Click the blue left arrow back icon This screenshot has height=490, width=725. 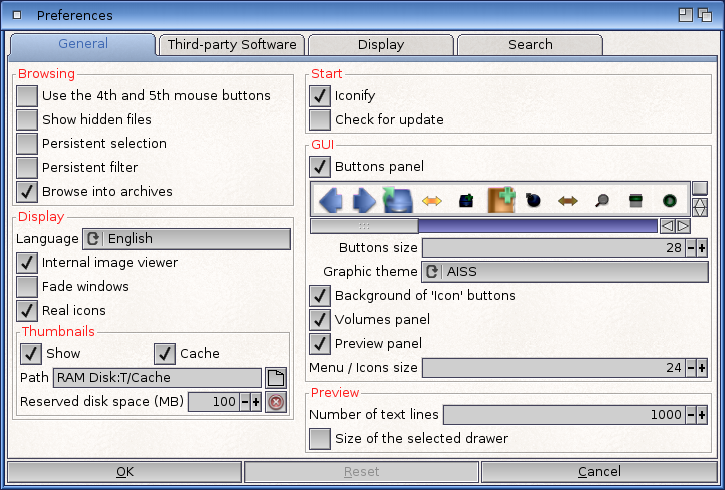coord(333,200)
